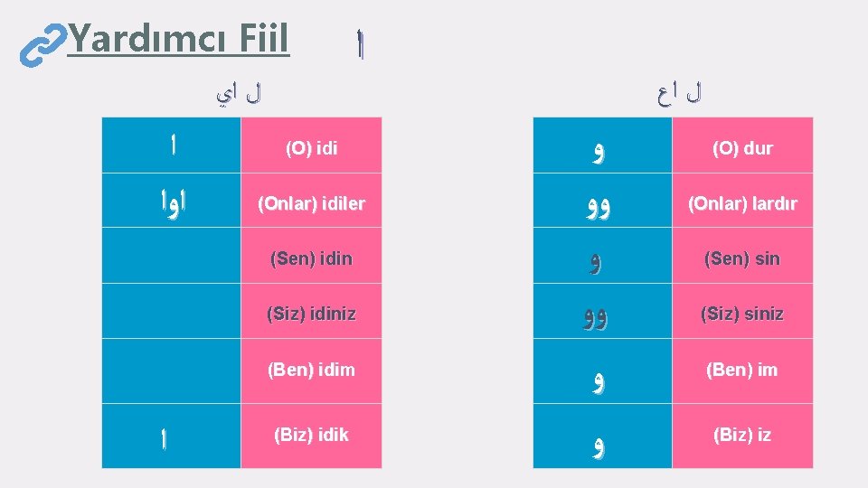Click the blue chain link icon

click(42, 45)
